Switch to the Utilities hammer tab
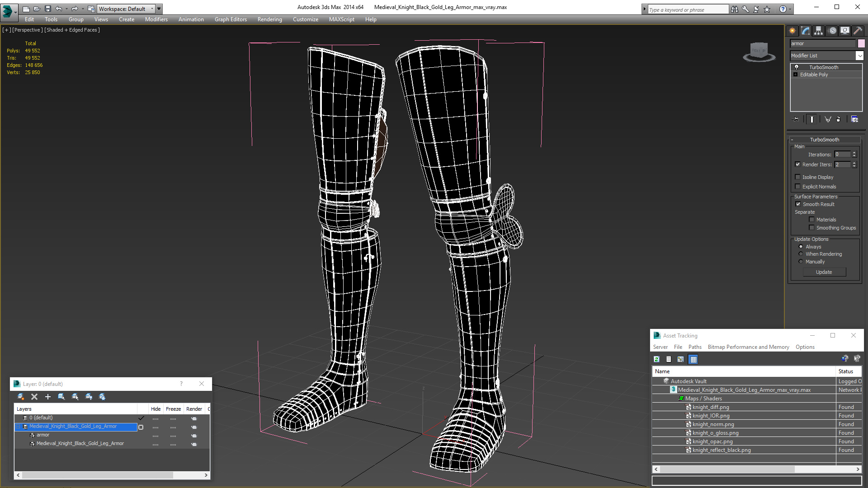This screenshot has width=868, height=488. [858, 31]
